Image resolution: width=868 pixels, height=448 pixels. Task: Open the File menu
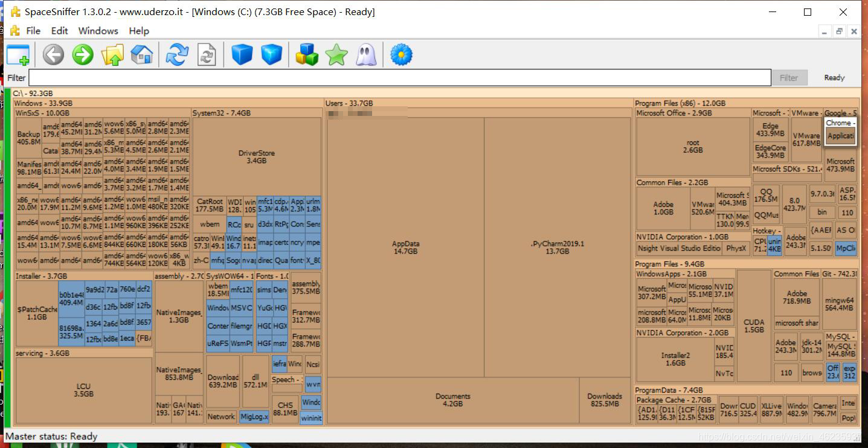click(33, 31)
